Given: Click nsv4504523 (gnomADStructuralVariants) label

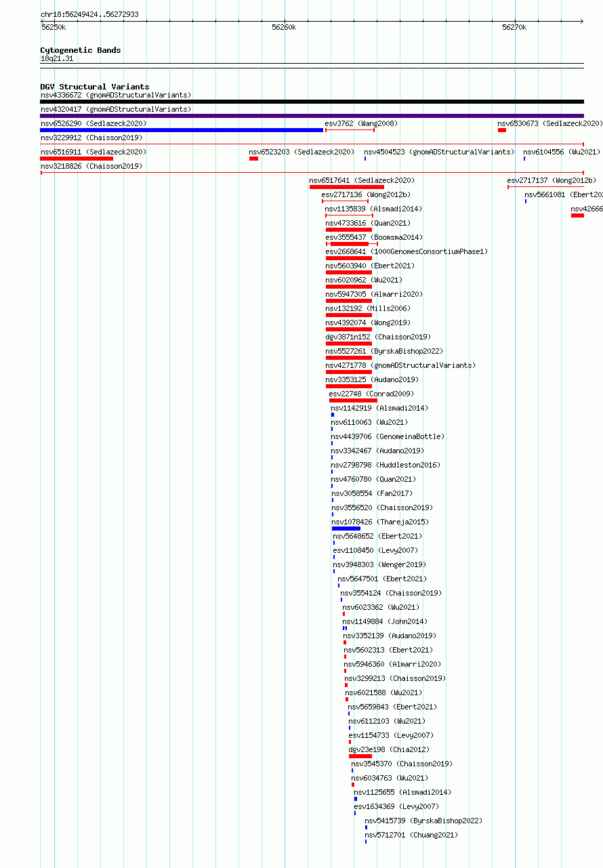Looking at the screenshot, I should point(439,152).
